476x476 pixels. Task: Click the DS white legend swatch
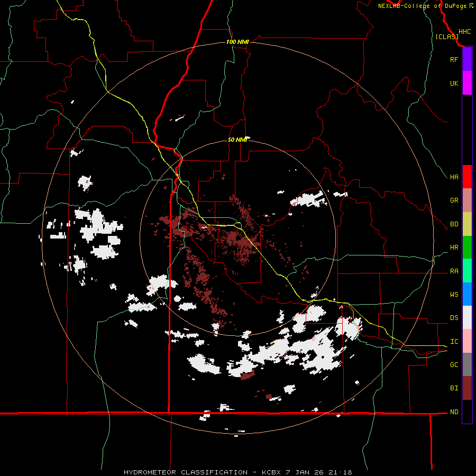click(467, 317)
